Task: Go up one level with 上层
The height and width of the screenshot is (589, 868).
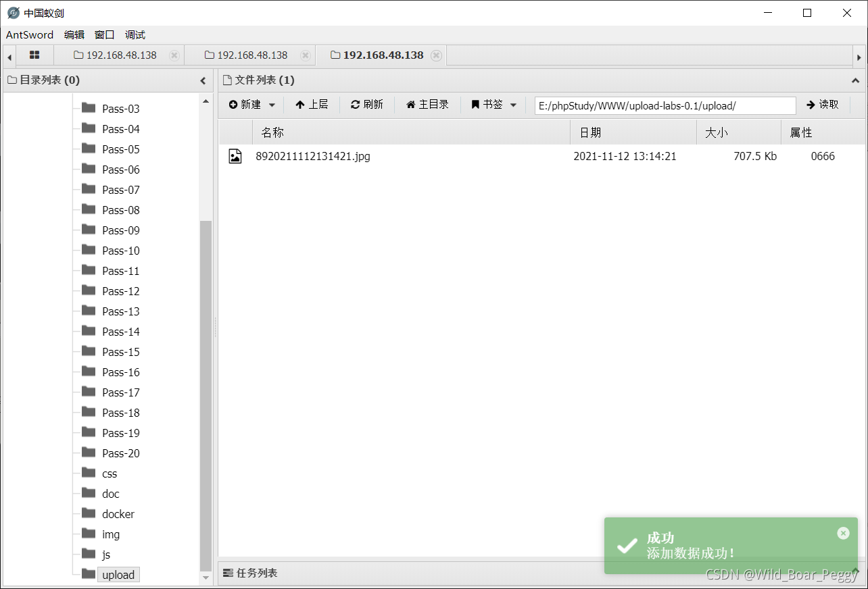Action: tap(312, 105)
